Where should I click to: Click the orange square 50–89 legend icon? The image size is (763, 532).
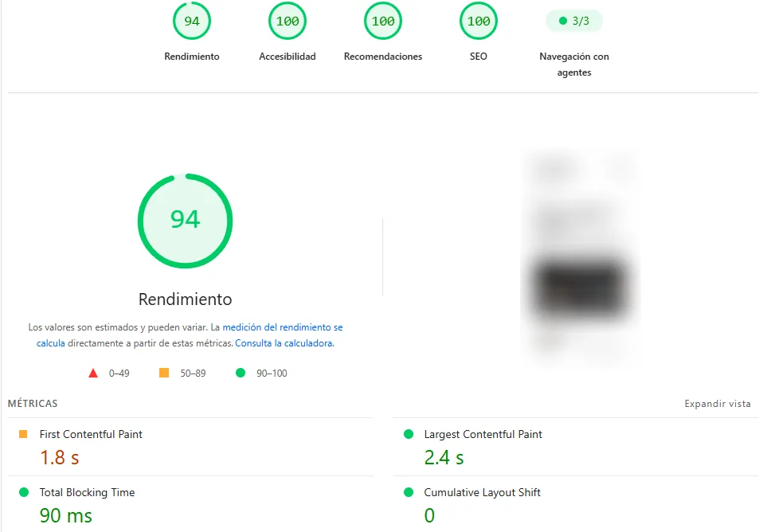click(x=164, y=373)
